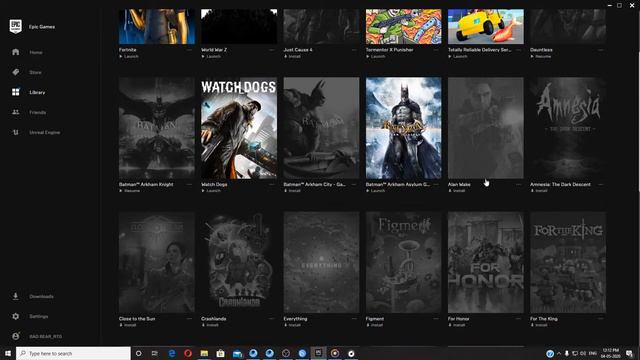Screen dimensions: 640x360
Task: Open options menu for Fortnite
Action: tap(189, 50)
